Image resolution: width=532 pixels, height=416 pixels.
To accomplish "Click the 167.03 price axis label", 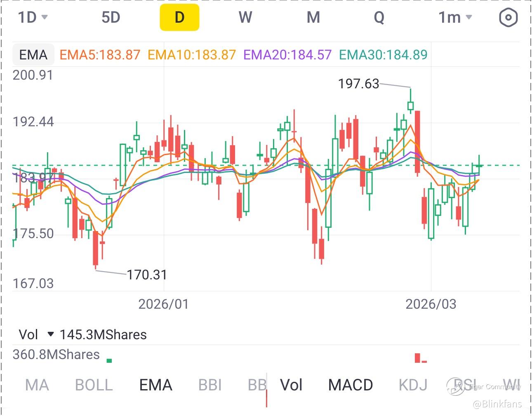I will (33, 284).
